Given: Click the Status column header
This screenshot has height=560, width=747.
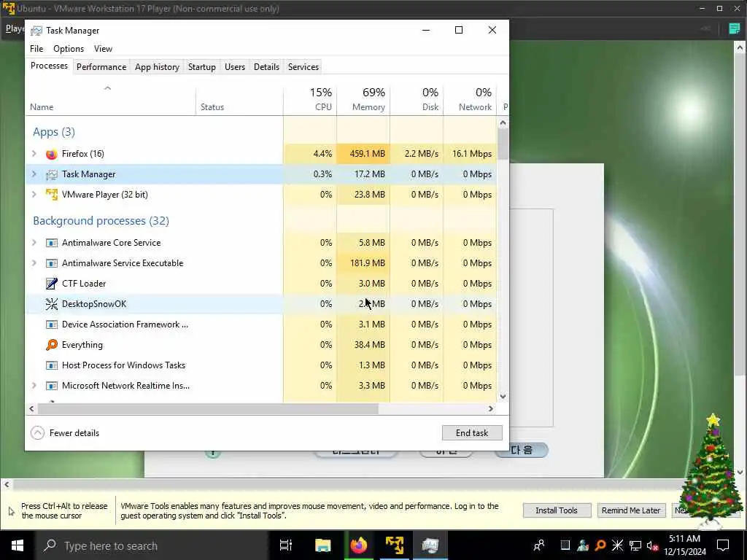Looking at the screenshot, I should (239, 99).
